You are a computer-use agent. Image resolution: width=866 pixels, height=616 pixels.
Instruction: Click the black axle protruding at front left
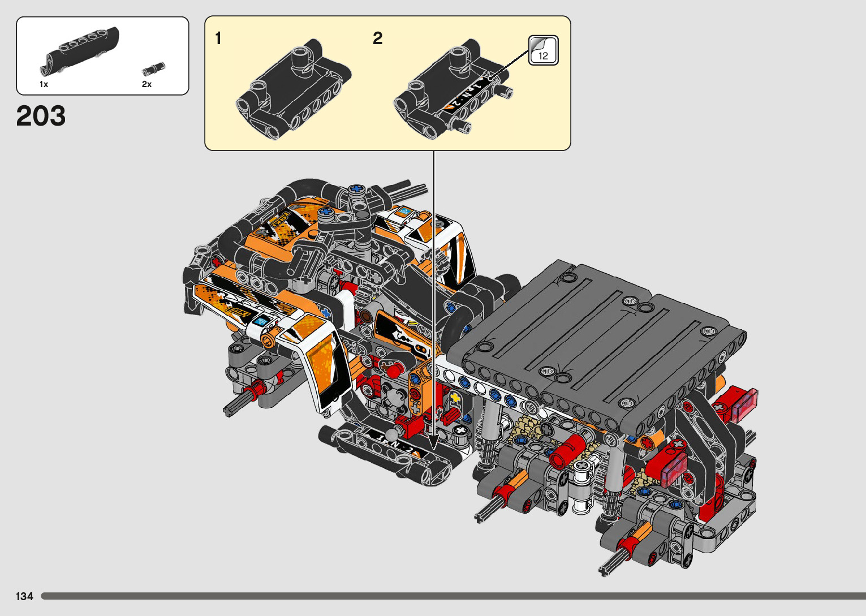236,405
